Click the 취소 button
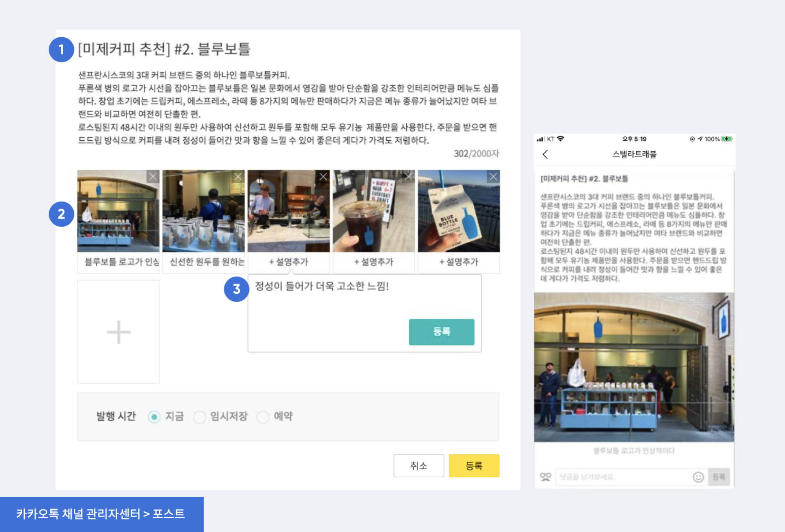This screenshot has width=785, height=532. (x=418, y=465)
